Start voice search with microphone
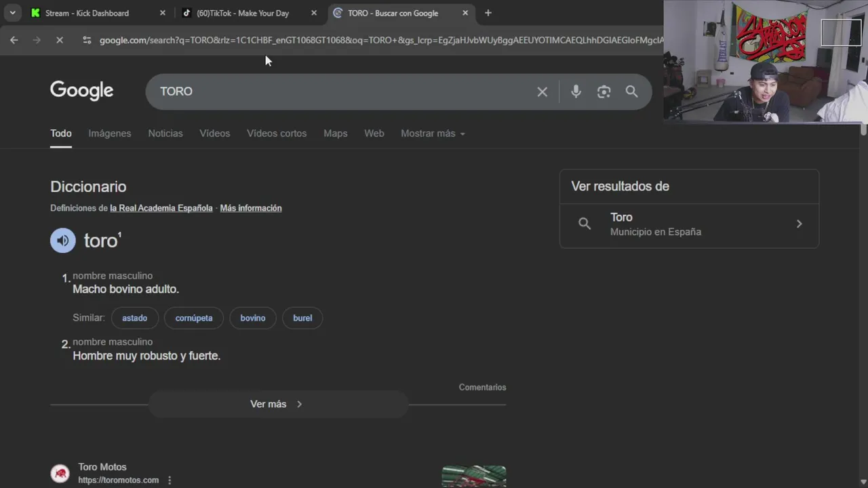 click(x=576, y=91)
